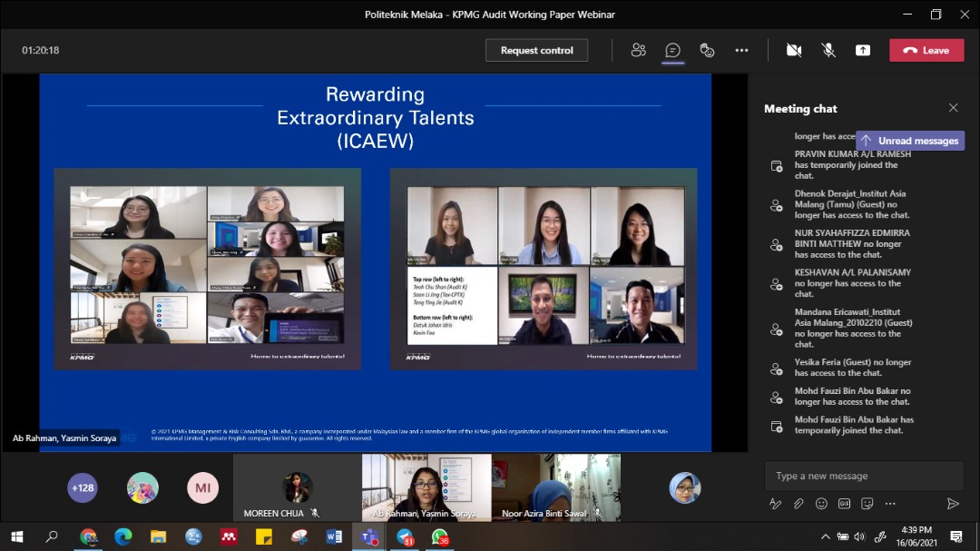The width and height of the screenshot is (980, 551).
Task: Unmute the microphone in meeting toolbar
Action: [828, 50]
